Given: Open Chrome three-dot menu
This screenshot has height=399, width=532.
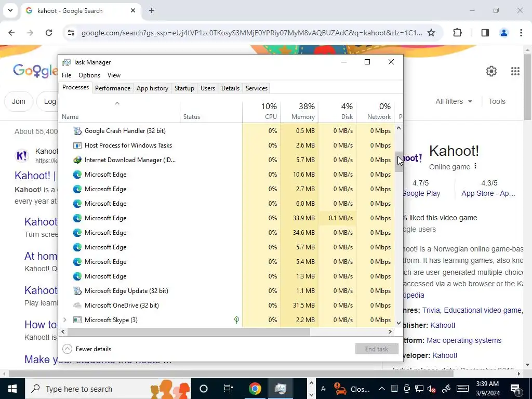Looking at the screenshot, I should 521,33.
